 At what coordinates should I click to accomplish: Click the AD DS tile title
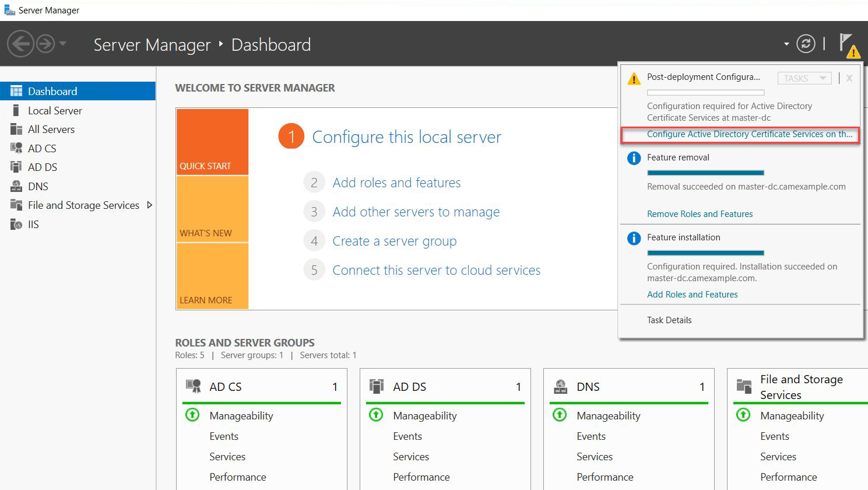410,387
